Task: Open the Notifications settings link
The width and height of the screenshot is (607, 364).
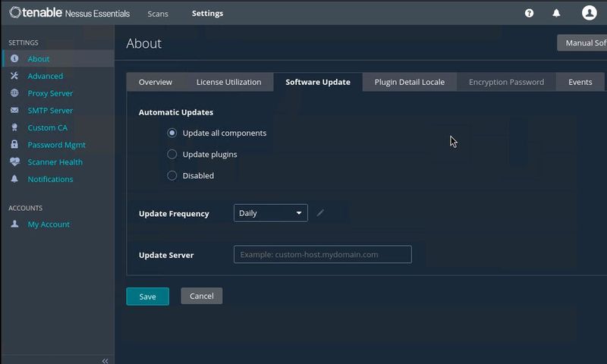Action: point(50,179)
